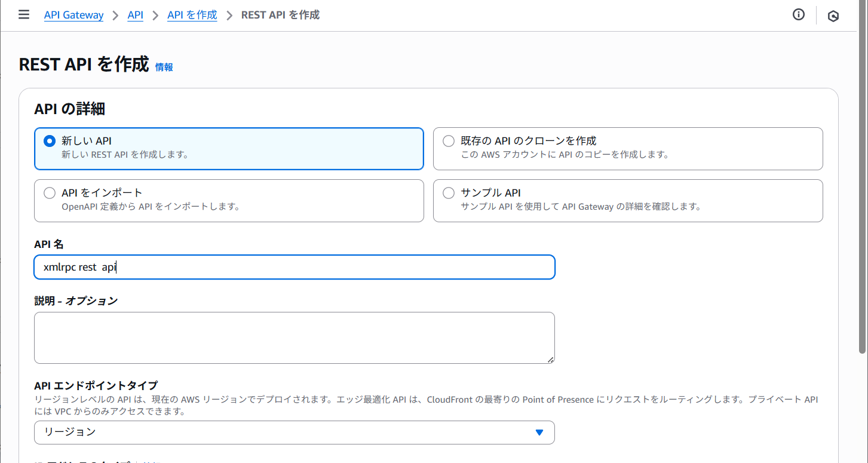The height and width of the screenshot is (463, 868).
Task: Click the API breadcrumb link
Action: point(136,15)
